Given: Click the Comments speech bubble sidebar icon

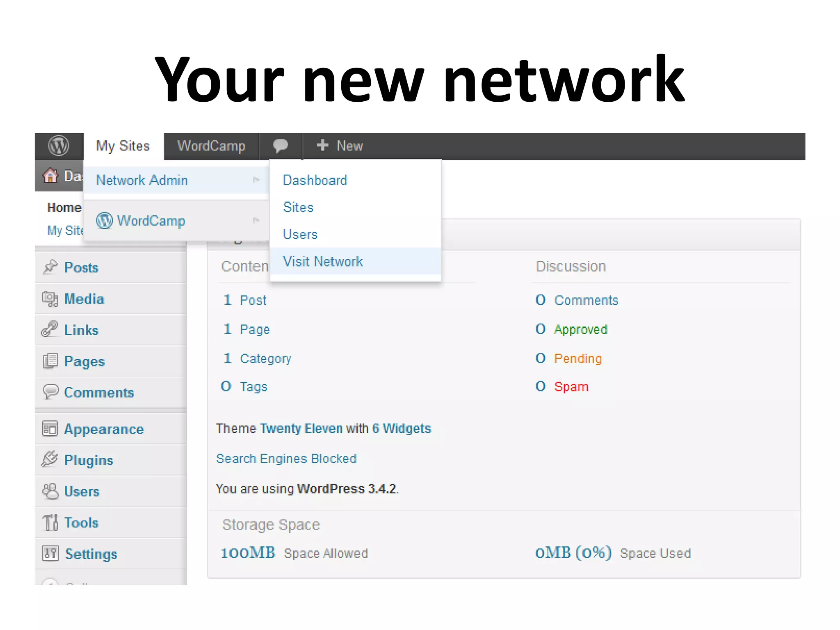Looking at the screenshot, I should pos(51,392).
